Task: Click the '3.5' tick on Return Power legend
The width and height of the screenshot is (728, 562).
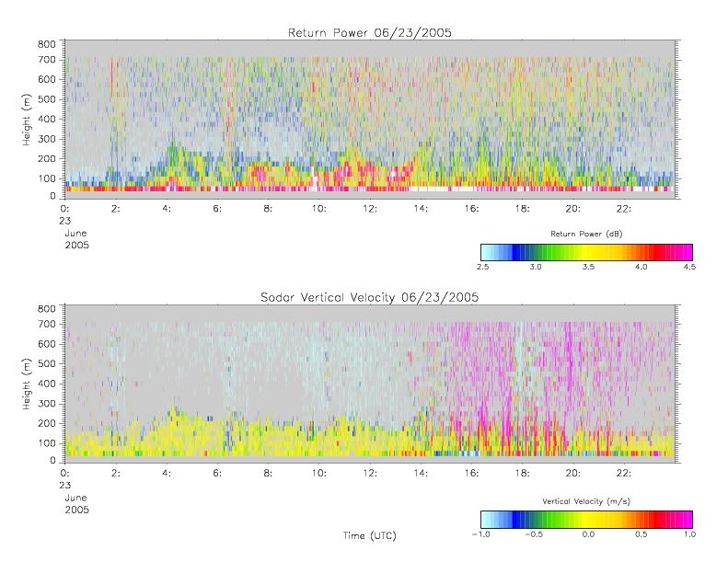Action: point(588,267)
